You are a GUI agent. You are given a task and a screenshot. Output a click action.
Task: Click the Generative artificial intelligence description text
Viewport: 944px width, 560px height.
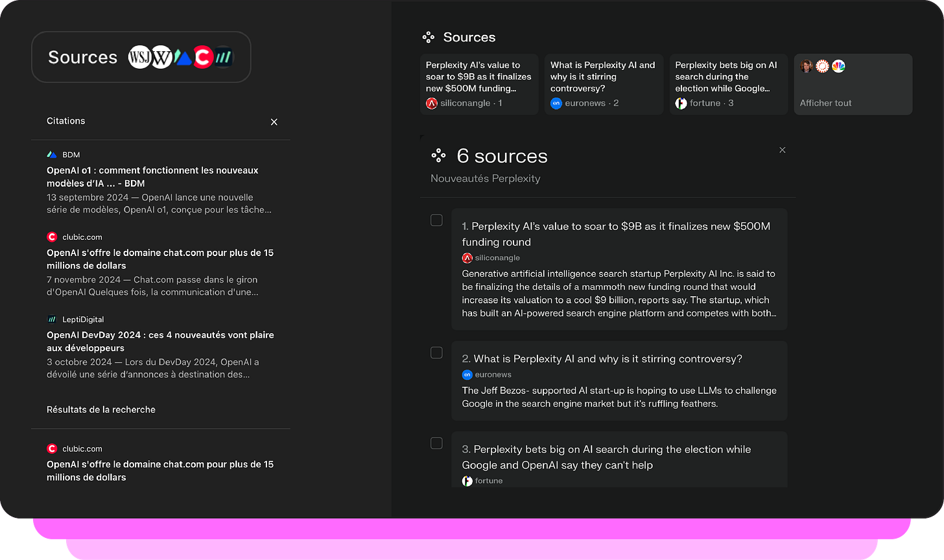[619, 294]
